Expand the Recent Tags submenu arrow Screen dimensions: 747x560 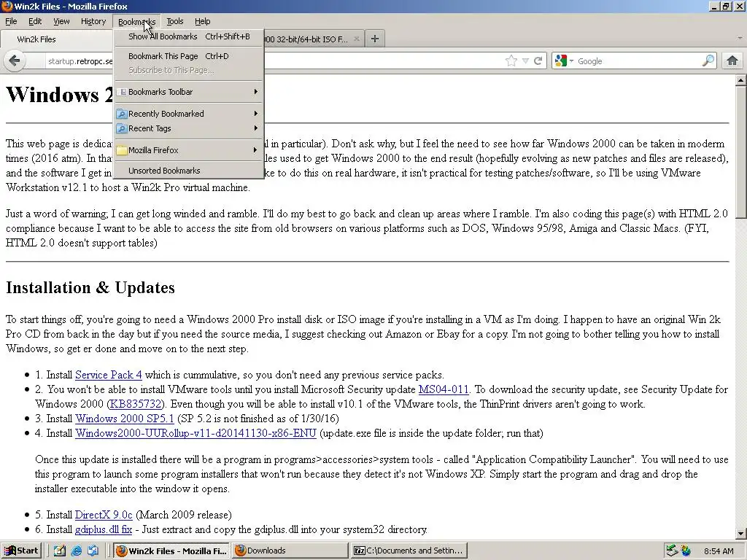[256, 128]
